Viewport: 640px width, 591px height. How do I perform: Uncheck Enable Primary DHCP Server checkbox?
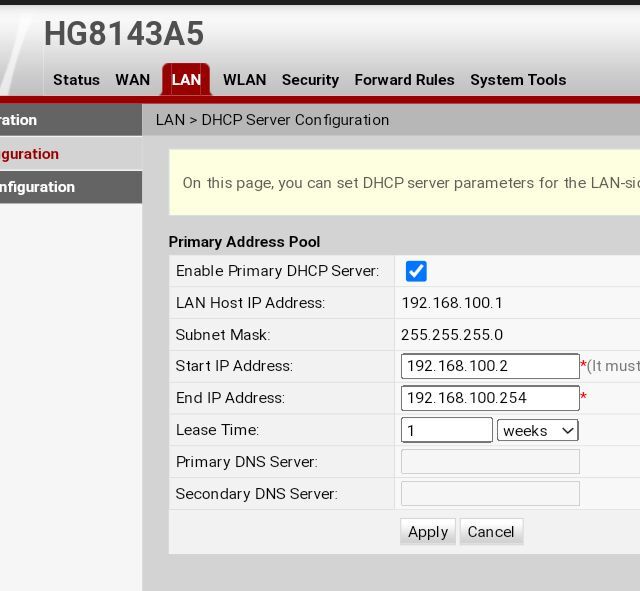coord(416,271)
